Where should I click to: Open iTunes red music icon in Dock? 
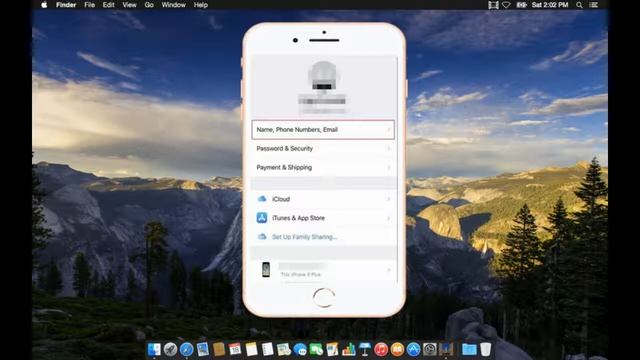coord(381,349)
